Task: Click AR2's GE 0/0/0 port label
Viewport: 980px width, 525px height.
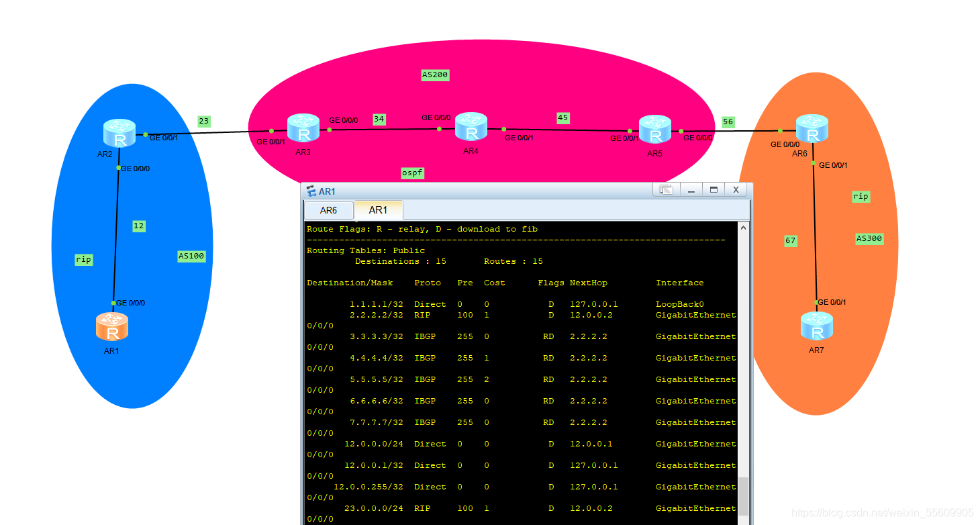Action: coord(136,169)
